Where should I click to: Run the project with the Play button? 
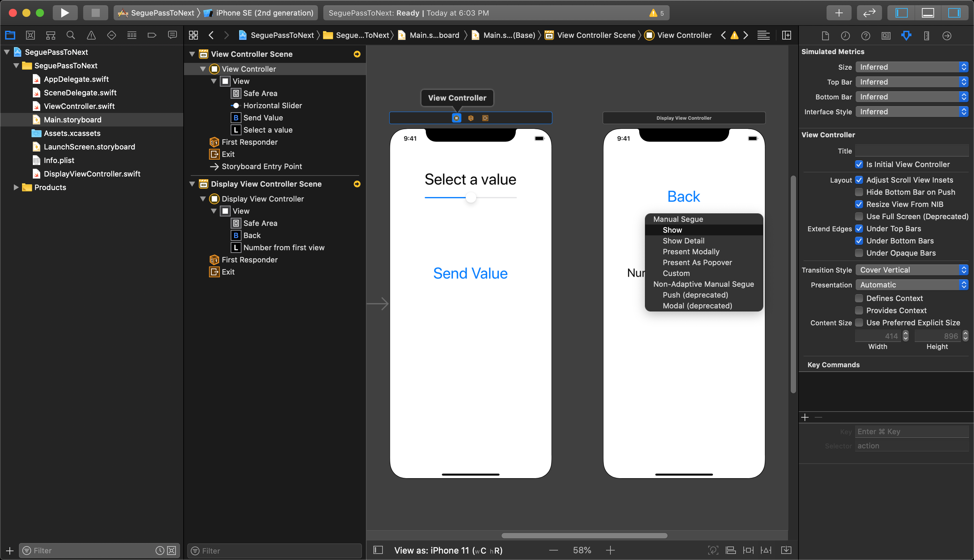tap(65, 13)
